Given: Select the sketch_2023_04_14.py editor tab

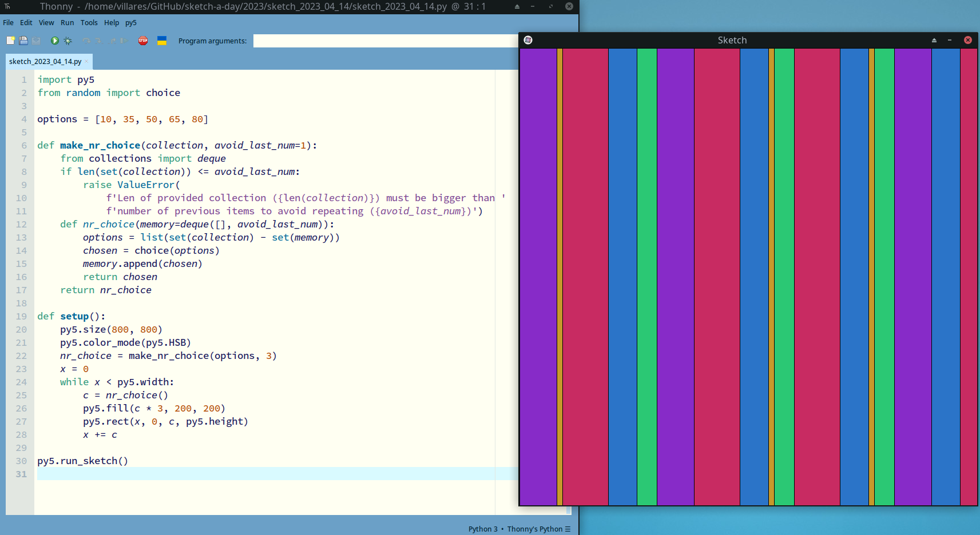Looking at the screenshot, I should pos(45,62).
